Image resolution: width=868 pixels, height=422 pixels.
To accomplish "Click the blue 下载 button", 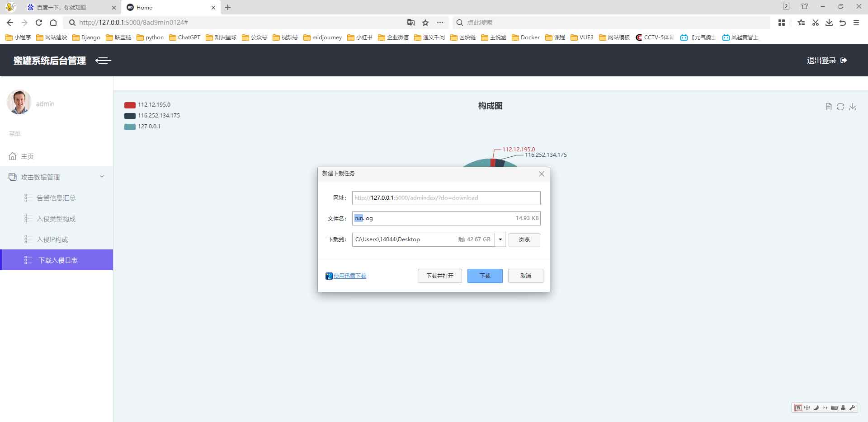I will [x=485, y=276].
